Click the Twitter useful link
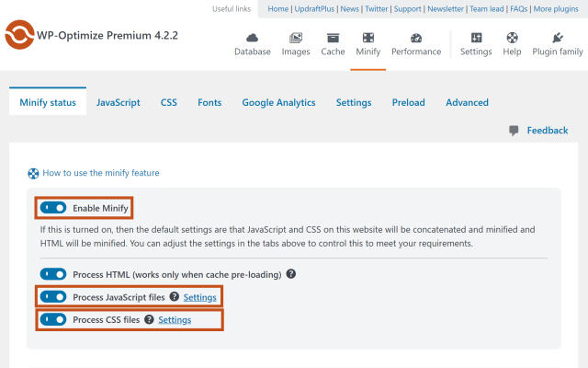The image size is (588, 368). point(377,8)
